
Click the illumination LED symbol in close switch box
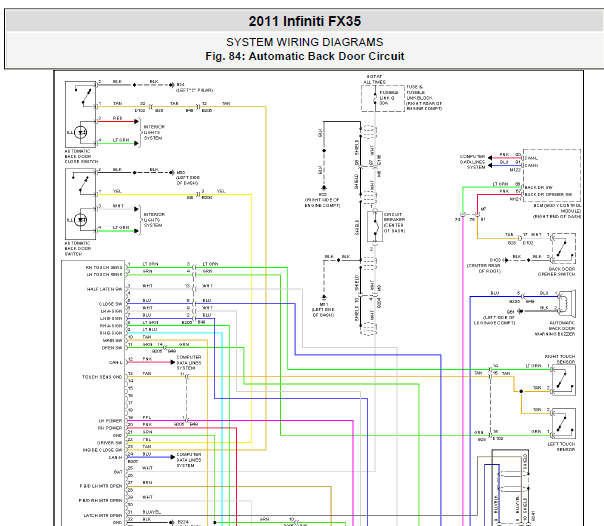tap(81, 132)
